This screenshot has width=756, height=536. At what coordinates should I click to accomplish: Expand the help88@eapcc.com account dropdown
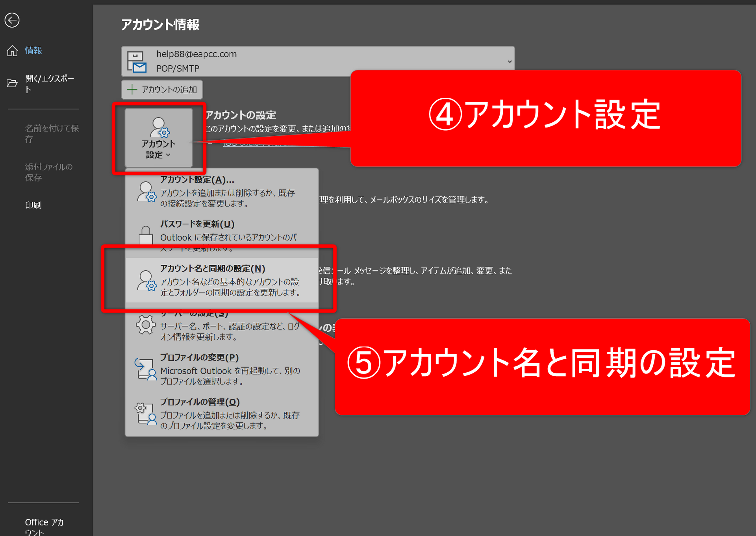[510, 61]
